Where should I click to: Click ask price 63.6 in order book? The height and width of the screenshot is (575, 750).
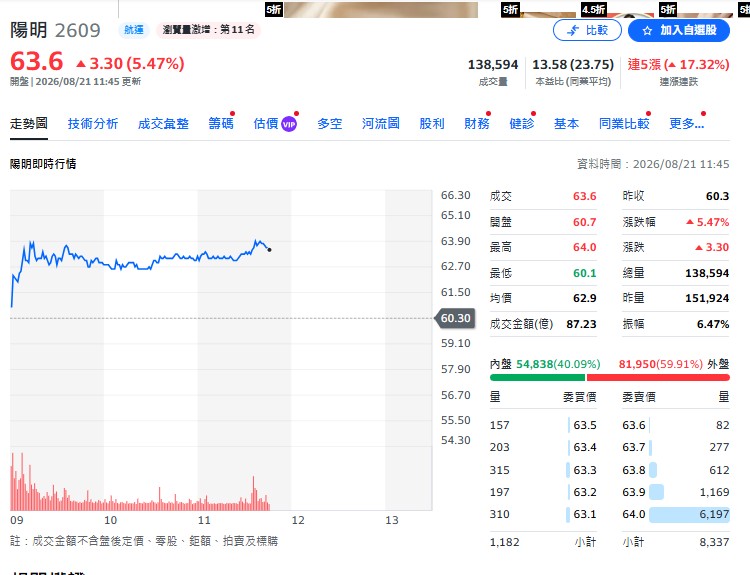tap(634, 425)
